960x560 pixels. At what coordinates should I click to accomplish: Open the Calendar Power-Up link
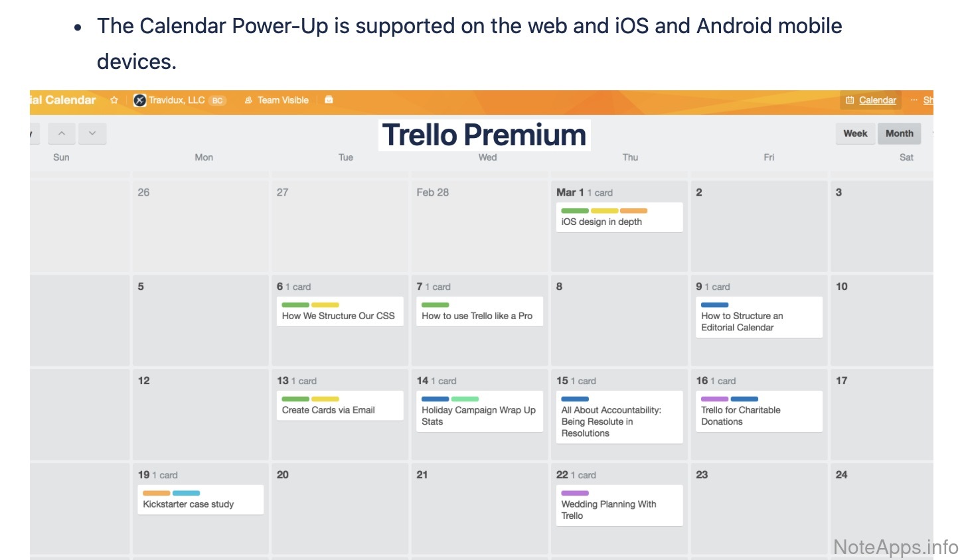tap(877, 100)
